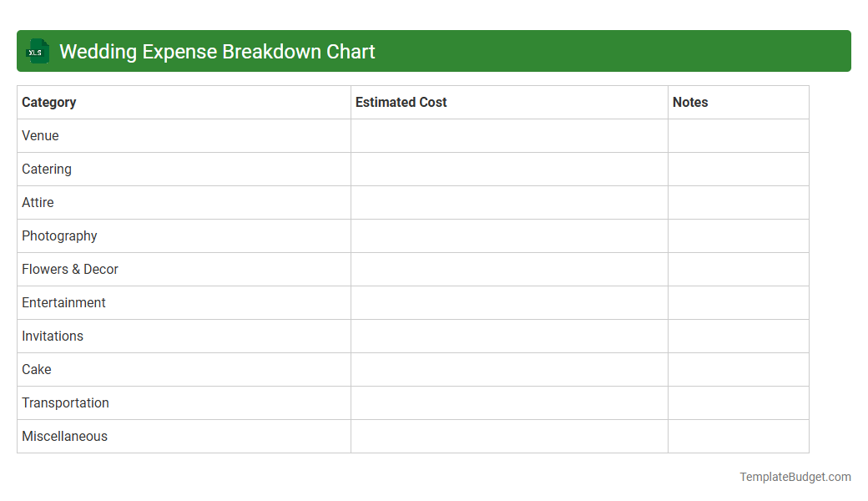The height and width of the screenshot is (501, 868).
Task: Select the Entertainment row label
Action: tap(63, 302)
